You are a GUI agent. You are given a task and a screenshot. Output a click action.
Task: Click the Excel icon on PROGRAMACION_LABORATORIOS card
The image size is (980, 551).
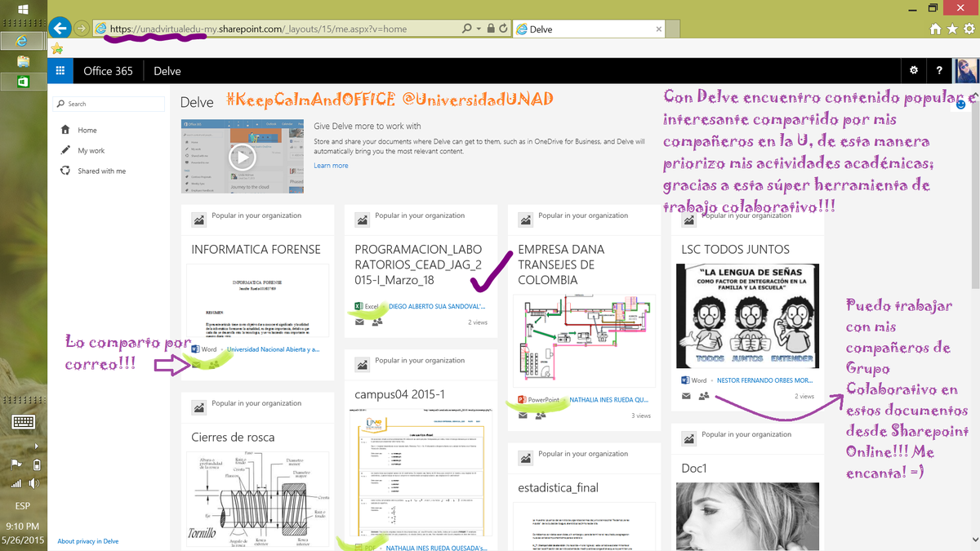point(359,307)
